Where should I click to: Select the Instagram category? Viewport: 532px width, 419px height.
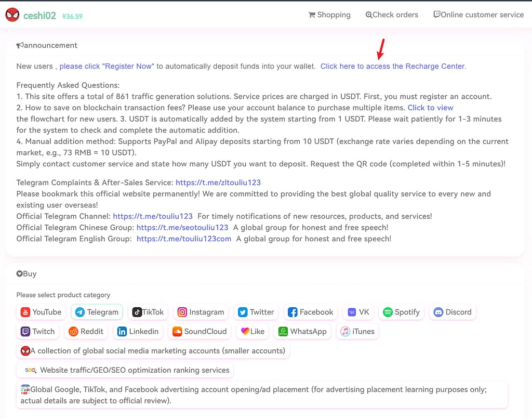pos(201,312)
